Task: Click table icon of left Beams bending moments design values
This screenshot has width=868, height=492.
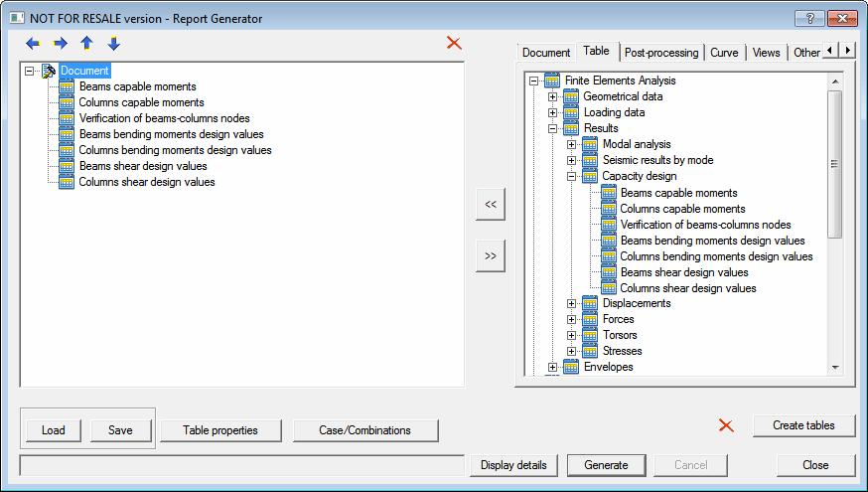Action: [x=67, y=134]
